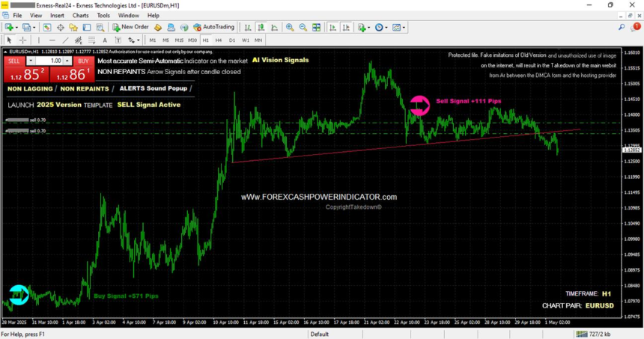Select the text label tool
Viewport: 644px width, 339px height.
pos(105,40)
